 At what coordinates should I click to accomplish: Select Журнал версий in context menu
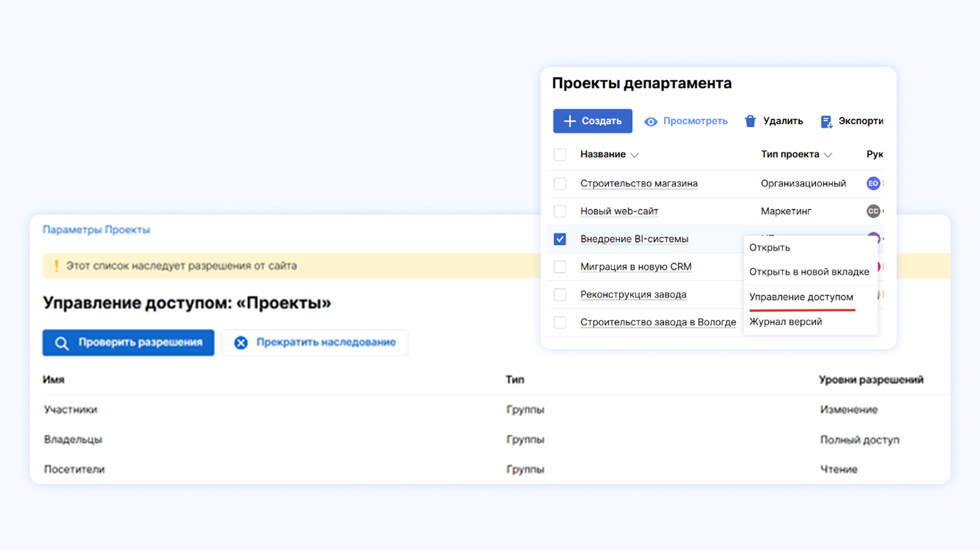785,322
